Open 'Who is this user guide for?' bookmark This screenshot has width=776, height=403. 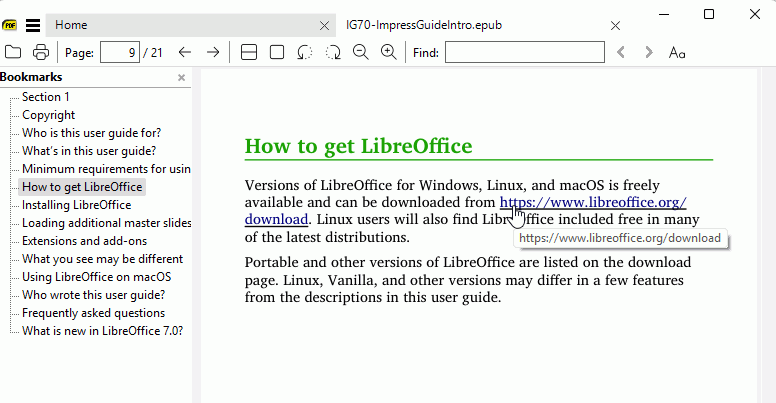(x=92, y=133)
